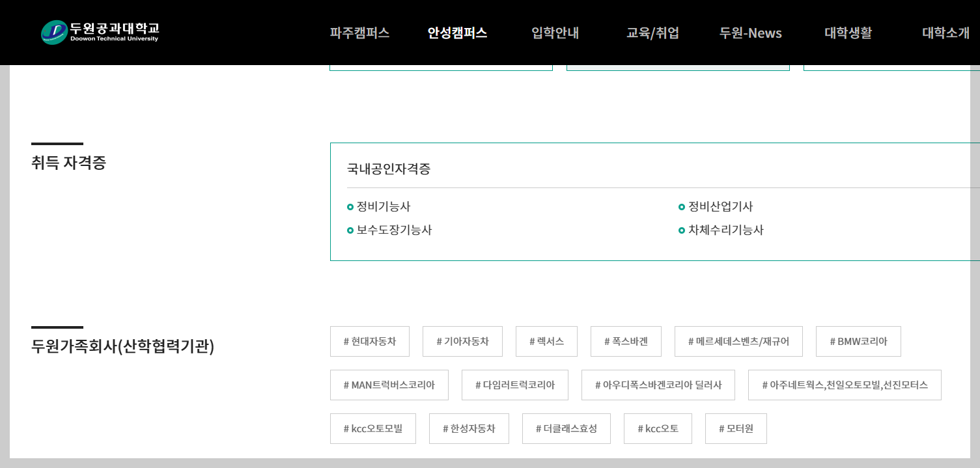Screen dimensions: 980x468
Task: Open the 안성캠퍼스 menu
Action: pyautogui.click(x=457, y=33)
